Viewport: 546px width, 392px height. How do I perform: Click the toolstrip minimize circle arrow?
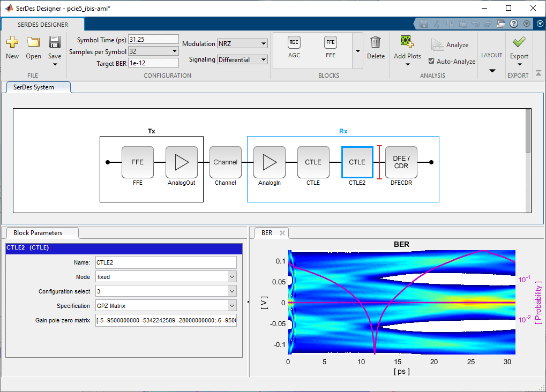pos(540,24)
